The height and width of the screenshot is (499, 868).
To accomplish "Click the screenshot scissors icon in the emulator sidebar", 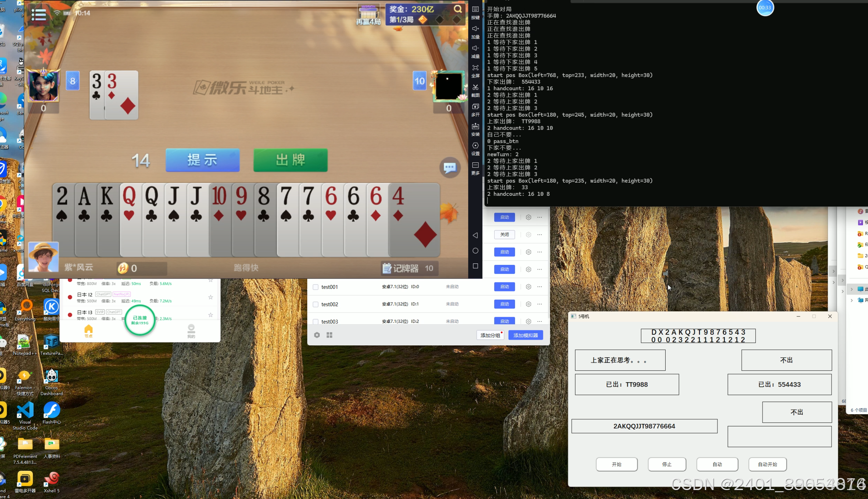I will (475, 87).
